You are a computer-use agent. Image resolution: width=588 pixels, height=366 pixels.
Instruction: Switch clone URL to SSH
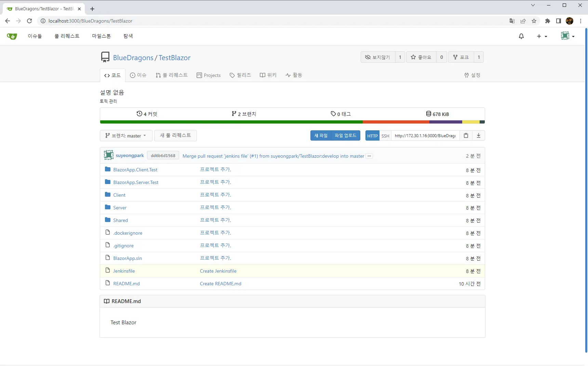[385, 136]
